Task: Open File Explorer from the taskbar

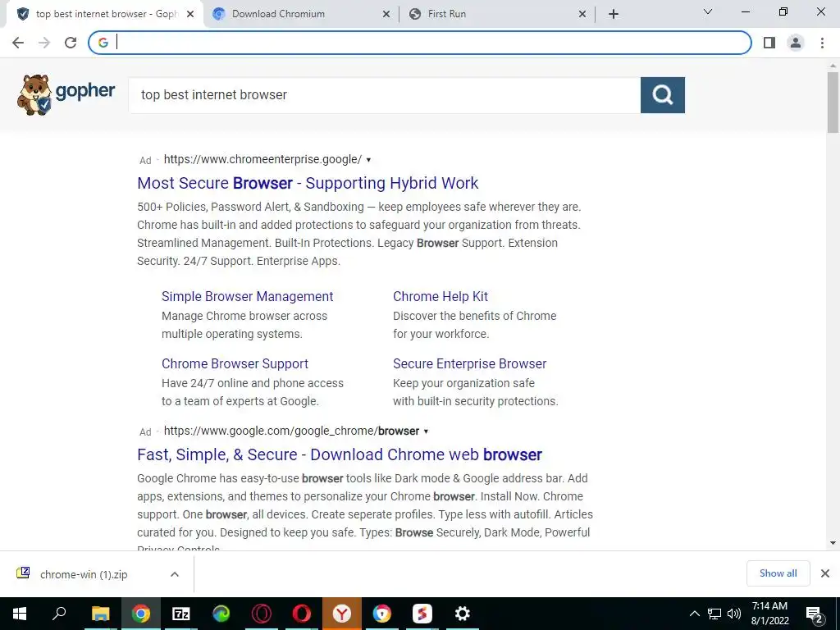Action: (100, 614)
